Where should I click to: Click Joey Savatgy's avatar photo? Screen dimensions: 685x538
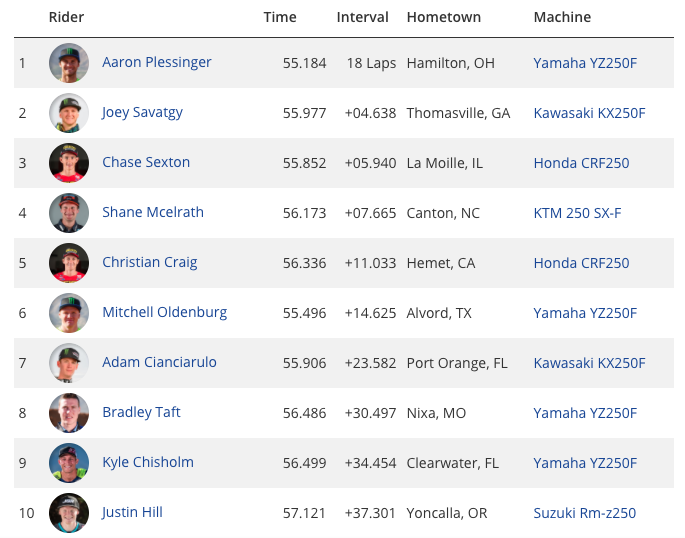69,113
